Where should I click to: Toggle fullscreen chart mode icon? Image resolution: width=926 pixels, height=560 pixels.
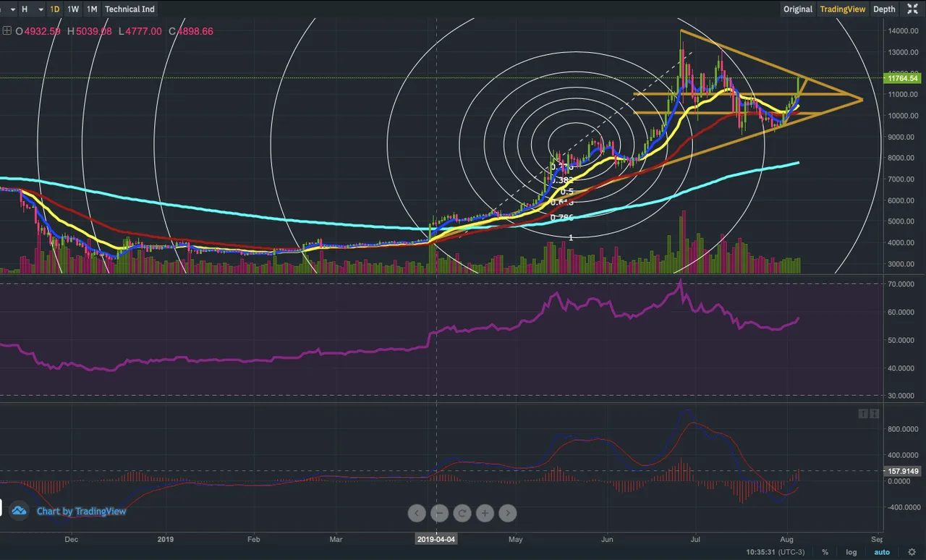click(912, 9)
